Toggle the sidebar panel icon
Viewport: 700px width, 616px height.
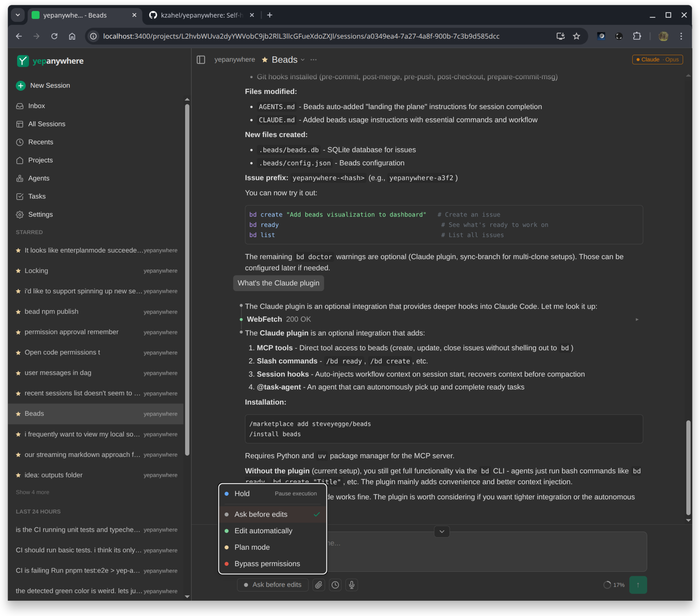(x=201, y=60)
